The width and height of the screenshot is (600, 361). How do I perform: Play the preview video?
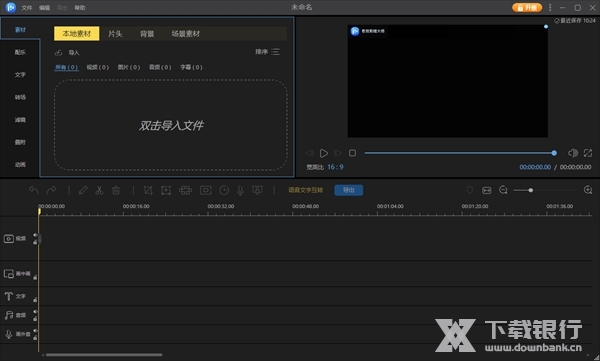coord(324,153)
